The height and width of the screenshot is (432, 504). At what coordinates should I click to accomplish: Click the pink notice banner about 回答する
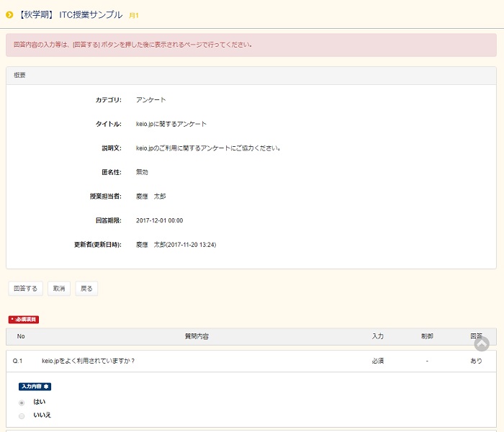(251, 45)
